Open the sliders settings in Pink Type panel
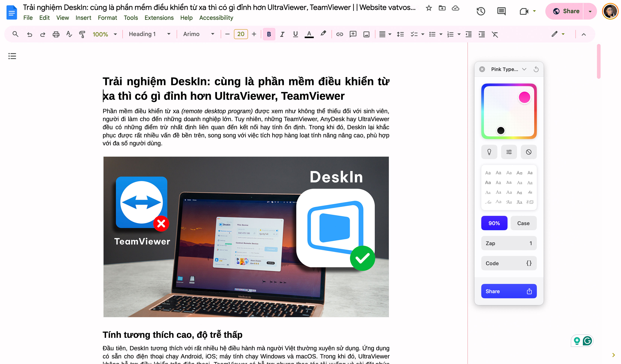 click(509, 152)
